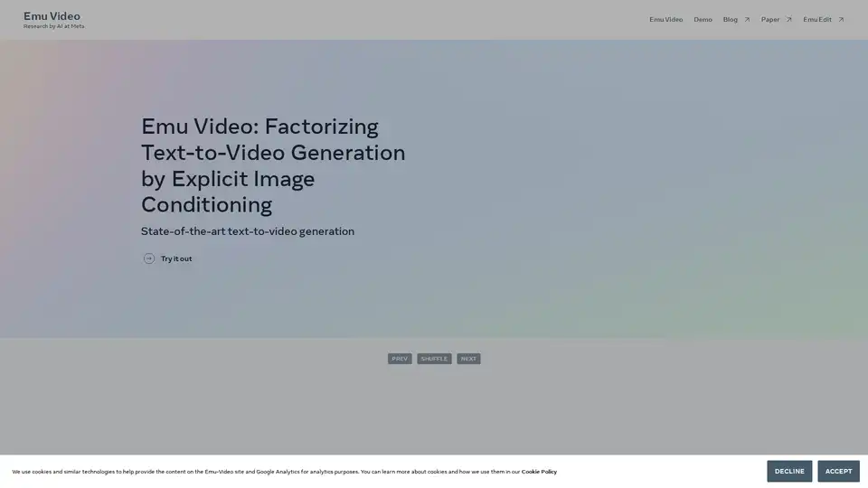Click the State-of-the-art text-to-video subtitle
Viewport: 868px width, 488px height.
tap(248, 231)
